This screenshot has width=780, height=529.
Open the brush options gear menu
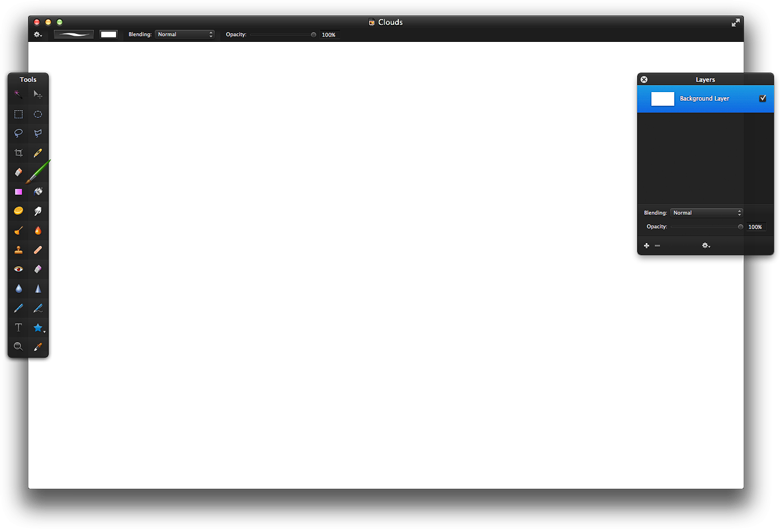pyautogui.click(x=38, y=35)
